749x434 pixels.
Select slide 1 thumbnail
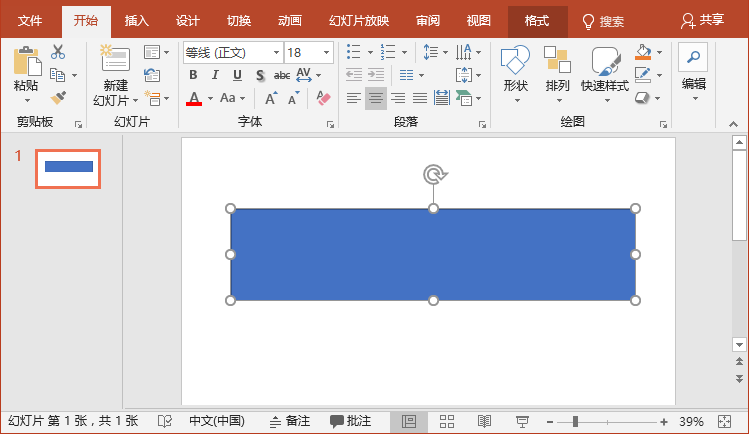68,167
